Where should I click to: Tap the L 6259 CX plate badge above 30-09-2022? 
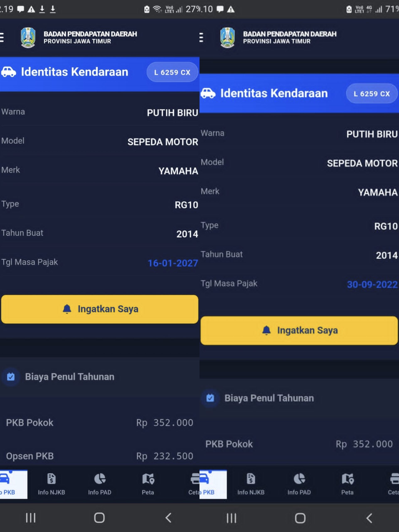coord(372,94)
